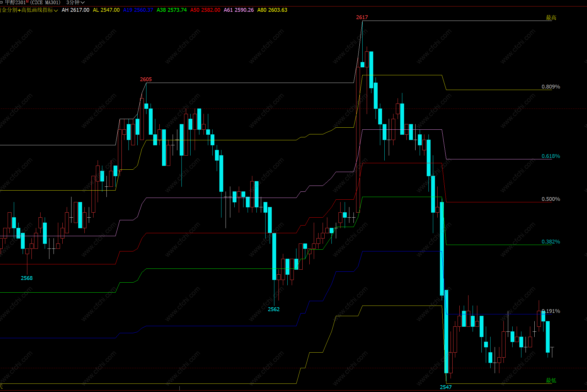The height and width of the screenshot is (392, 587).
Task: Select the A80 2603.63 readout
Action: point(272,10)
